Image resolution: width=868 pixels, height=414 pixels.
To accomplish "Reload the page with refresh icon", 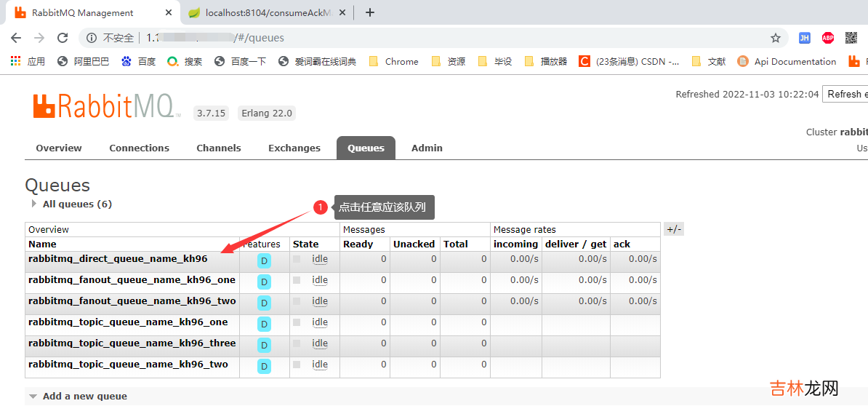I will pos(63,38).
